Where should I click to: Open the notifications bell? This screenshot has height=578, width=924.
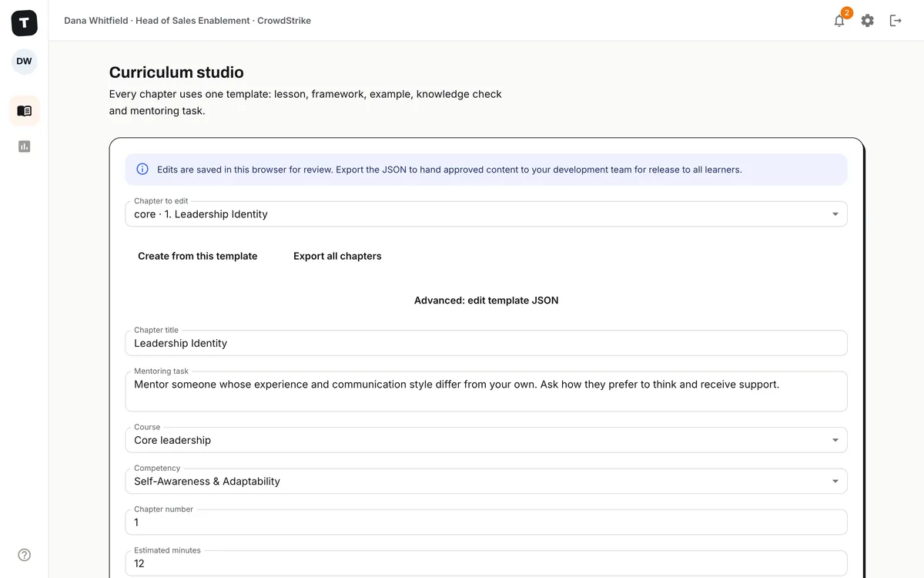point(839,21)
